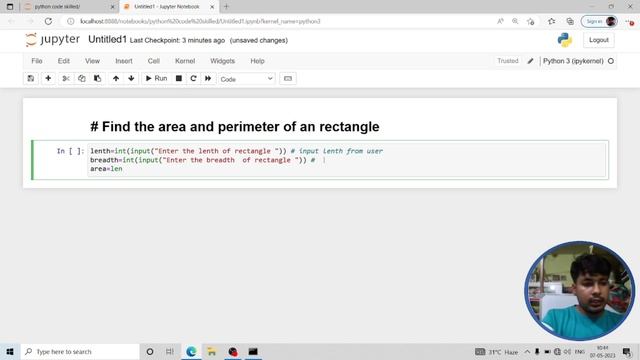Click the Trusted notebook indicator
The image size is (640, 360).
click(508, 61)
